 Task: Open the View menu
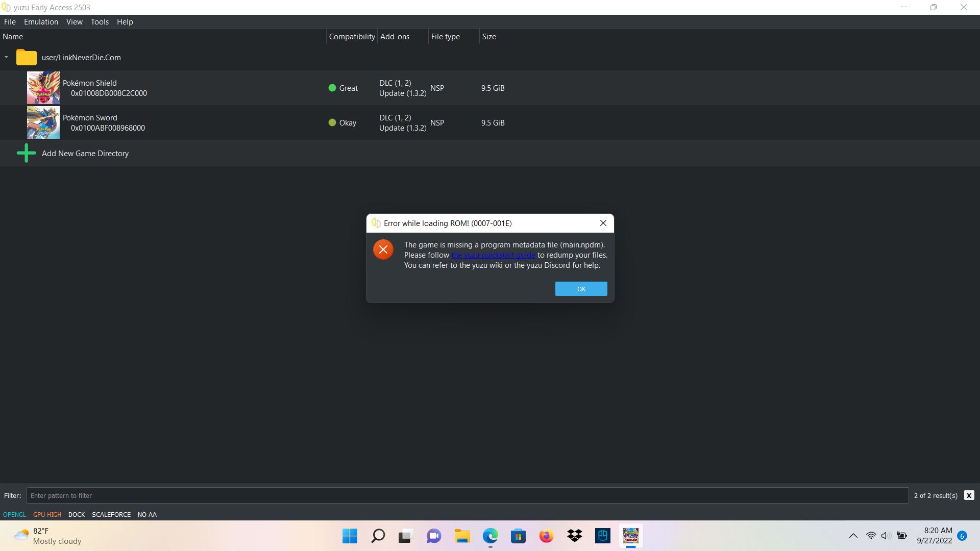[74, 22]
